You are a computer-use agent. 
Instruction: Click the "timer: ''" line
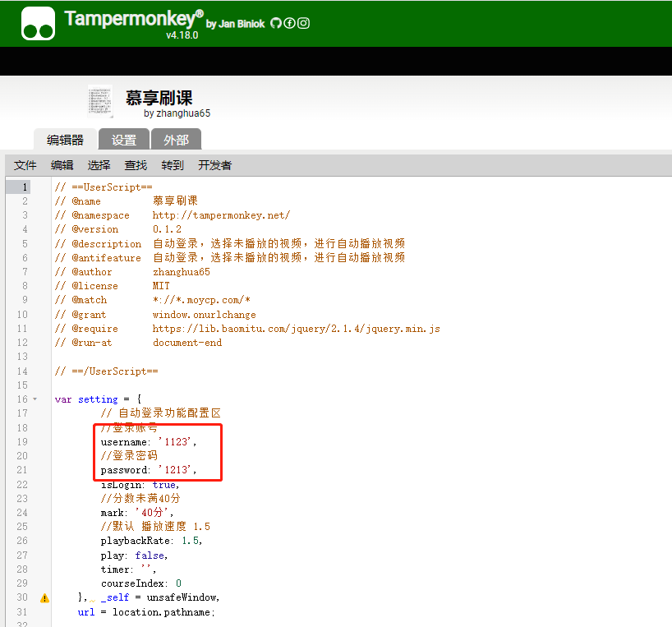[x=128, y=569]
